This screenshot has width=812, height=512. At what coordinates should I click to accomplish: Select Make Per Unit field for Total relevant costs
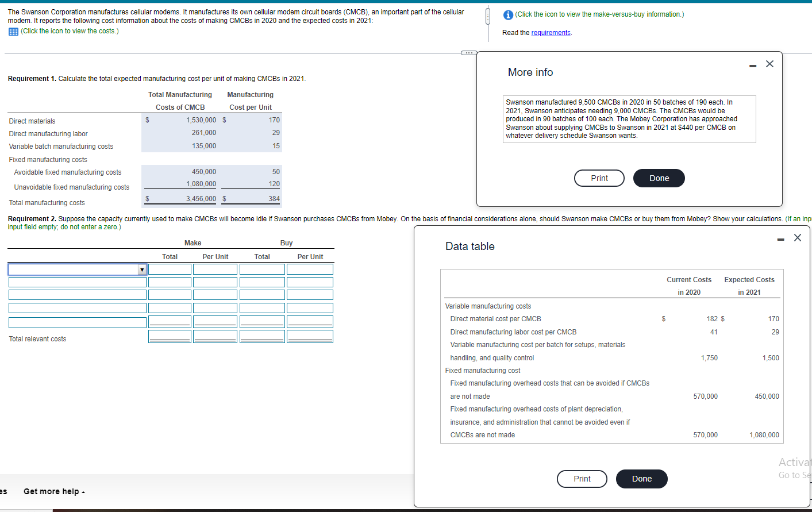point(215,336)
